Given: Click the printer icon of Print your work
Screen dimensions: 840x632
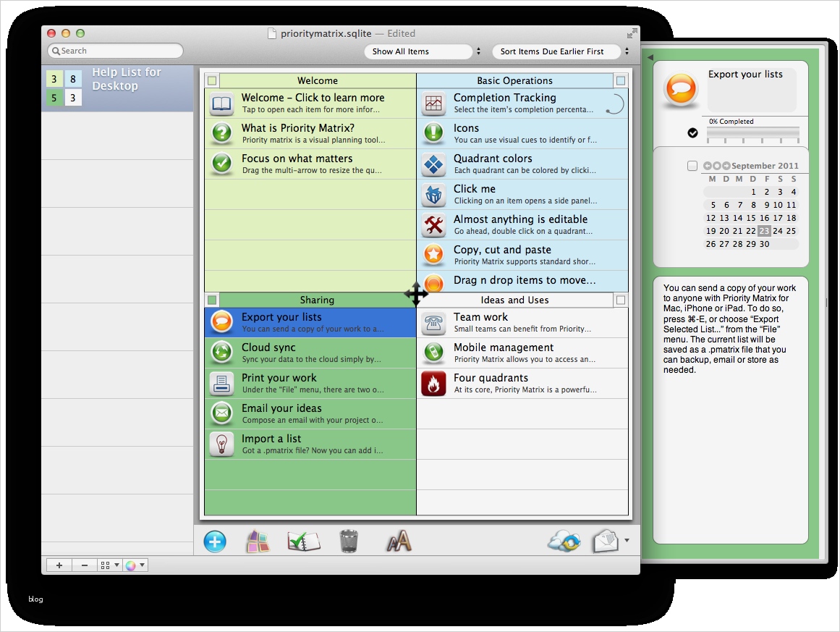Looking at the screenshot, I should point(222,383).
